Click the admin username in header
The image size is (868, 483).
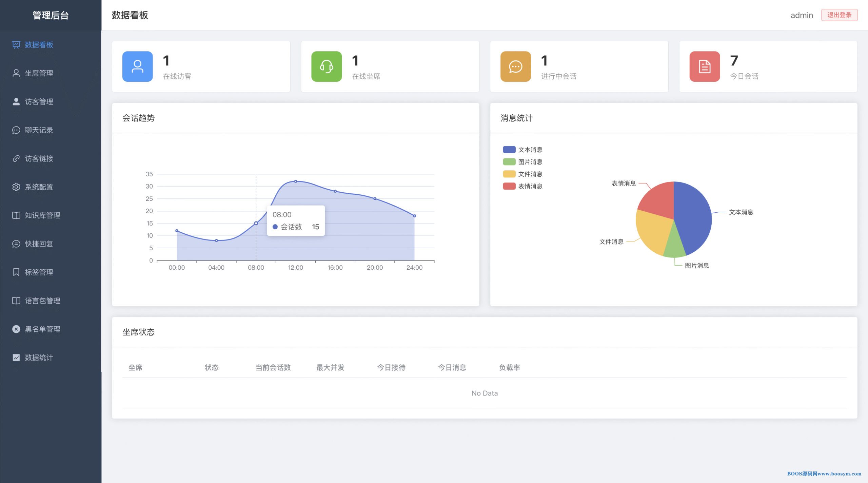click(802, 15)
